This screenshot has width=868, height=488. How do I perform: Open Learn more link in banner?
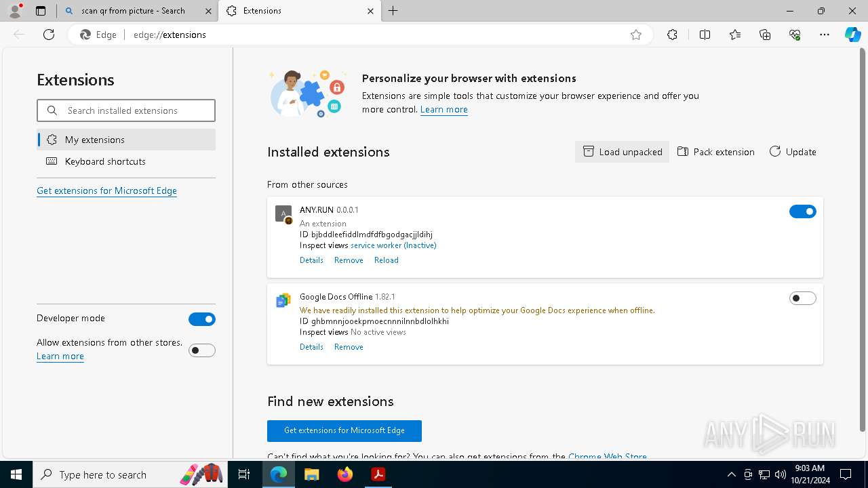[444, 110]
